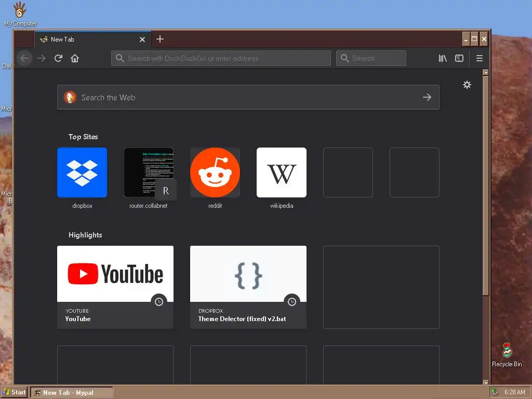Image resolution: width=532 pixels, height=399 pixels.
Task: Open Theme Detector (fixed) v2.bat highlight
Action: pos(248,287)
